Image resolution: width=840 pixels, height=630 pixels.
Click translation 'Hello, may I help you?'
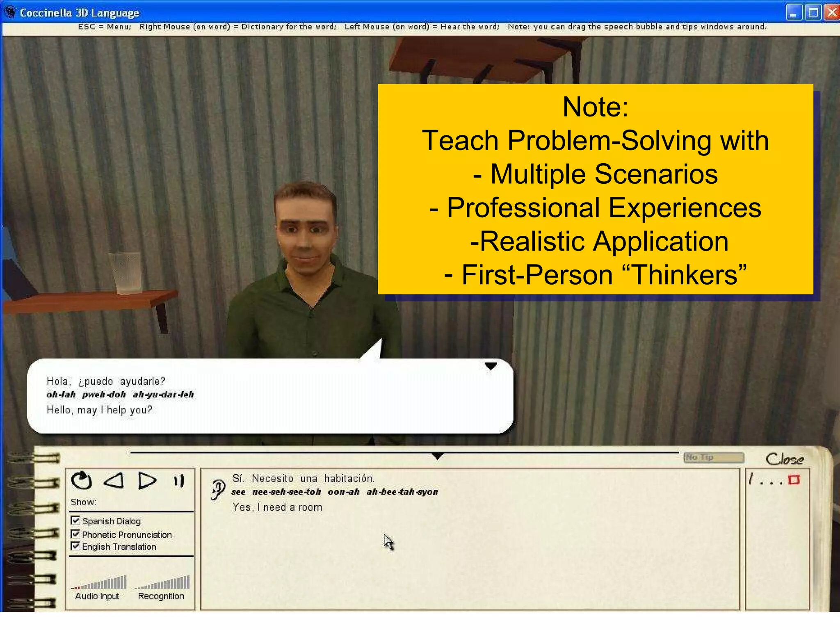tap(99, 410)
